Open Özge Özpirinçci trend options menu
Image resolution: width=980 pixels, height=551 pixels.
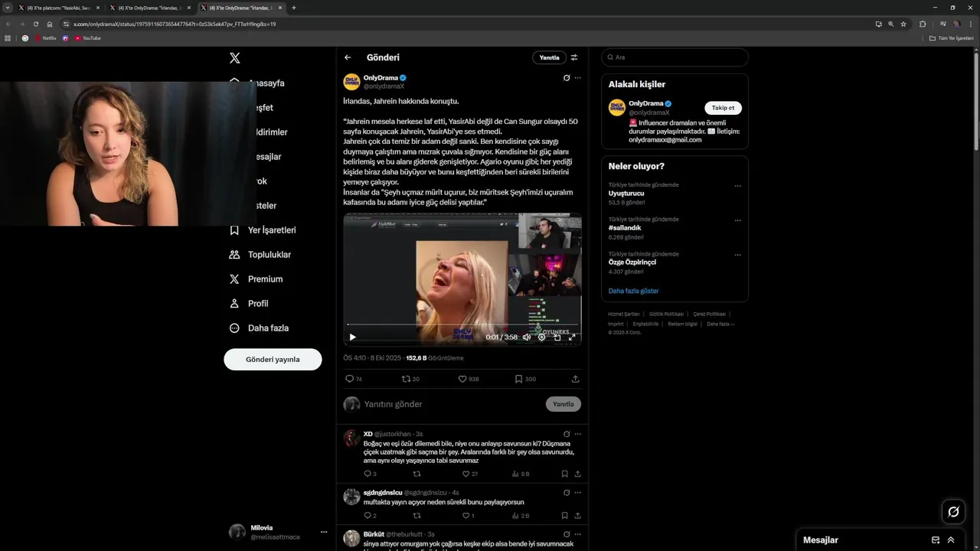[738, 255]
